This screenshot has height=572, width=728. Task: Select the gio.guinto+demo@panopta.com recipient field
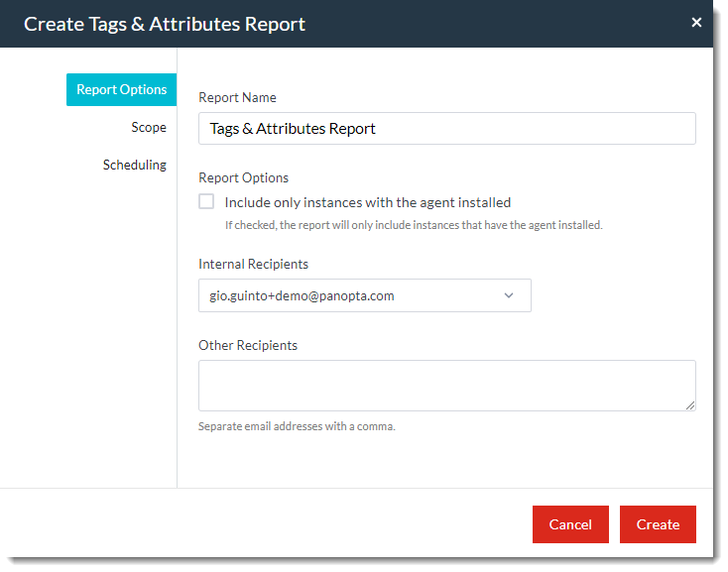tap(347, 295)
